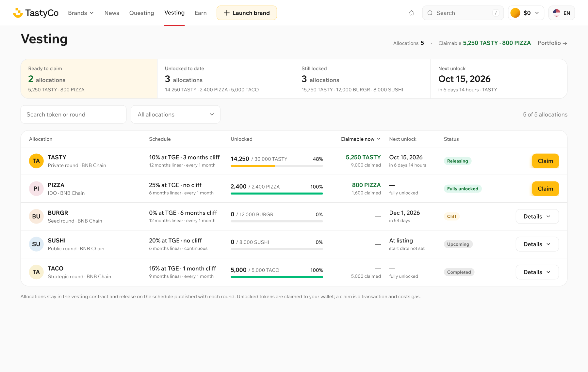Click the Fully unlocked status badge
This screenshot has height=372, width=588.
pos(463,189)
